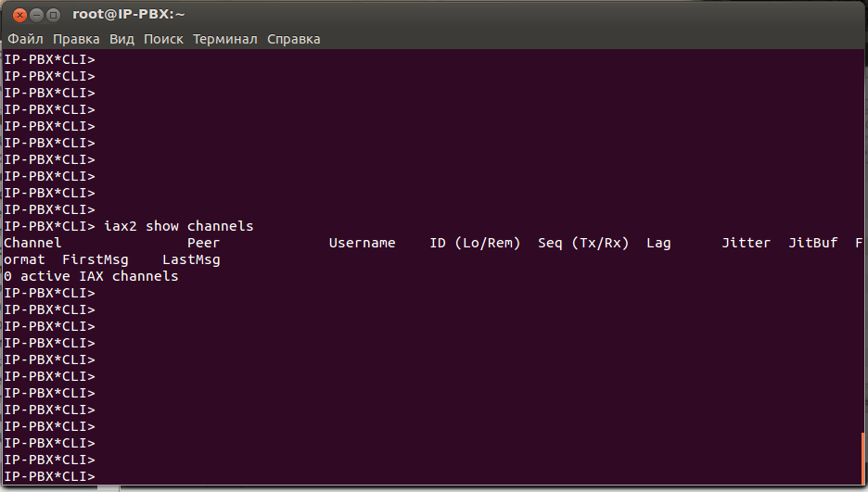Click the Username column header text
The height and width of the screenshot is (492, 868).
(362, 243)
